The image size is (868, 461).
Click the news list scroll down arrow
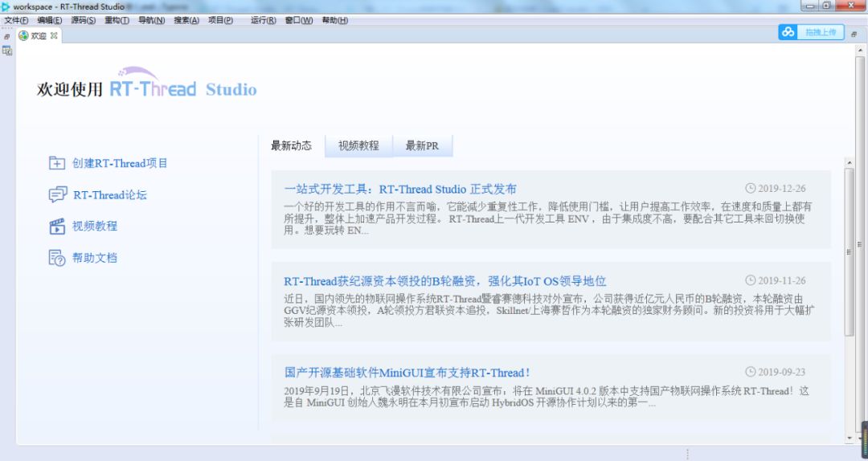(850, 438)
